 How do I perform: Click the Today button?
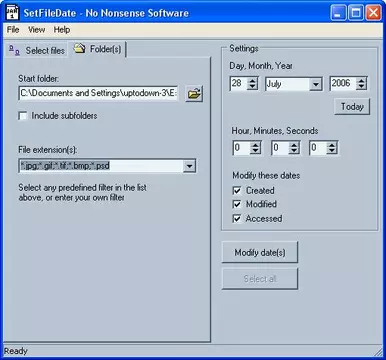[x=352, y=107]
